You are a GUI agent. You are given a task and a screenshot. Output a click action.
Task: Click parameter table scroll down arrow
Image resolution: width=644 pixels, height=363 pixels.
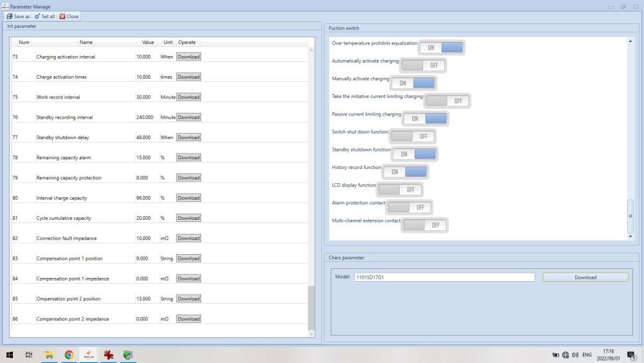[x=311, y=334]
